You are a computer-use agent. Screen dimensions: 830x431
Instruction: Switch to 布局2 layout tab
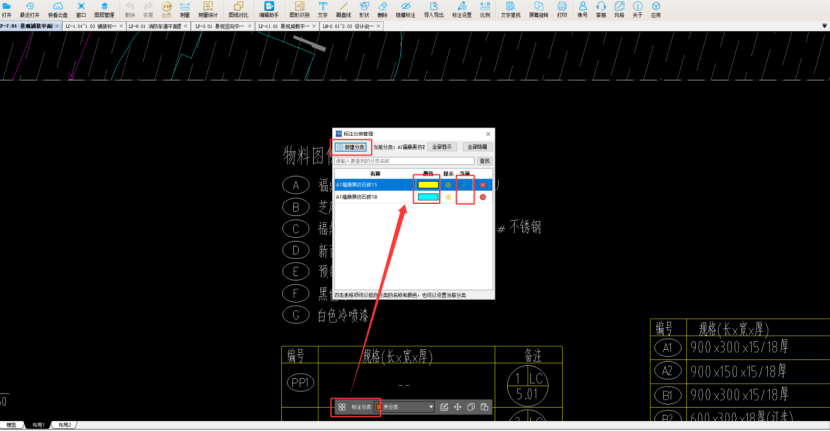coord(65,425)
